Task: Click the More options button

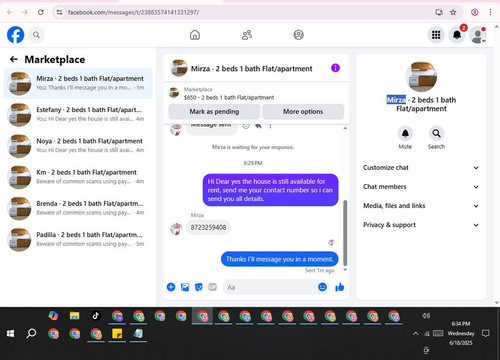Action: pos(303,112)
